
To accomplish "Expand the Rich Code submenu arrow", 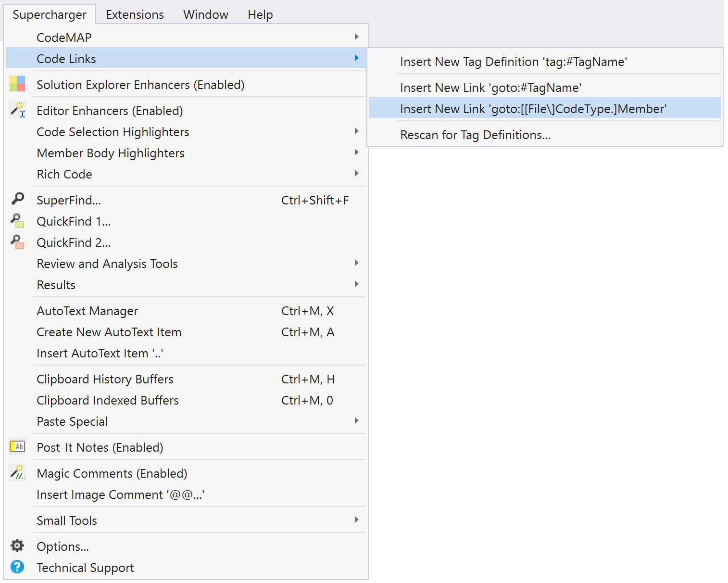I will [356, 173].
